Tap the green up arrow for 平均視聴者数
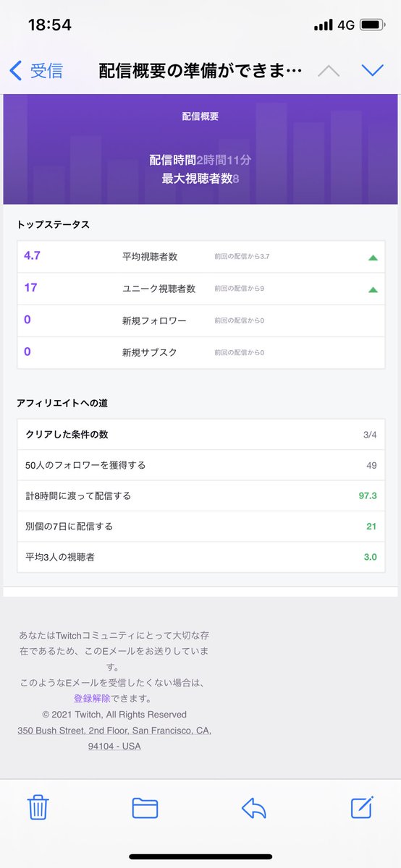 [373, 257]
